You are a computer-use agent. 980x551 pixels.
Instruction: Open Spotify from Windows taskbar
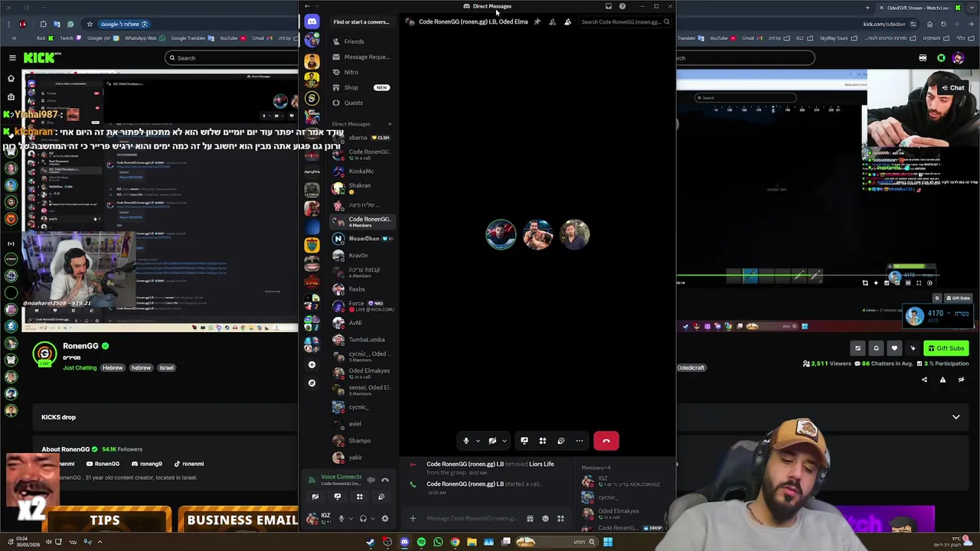coord(421,542)
